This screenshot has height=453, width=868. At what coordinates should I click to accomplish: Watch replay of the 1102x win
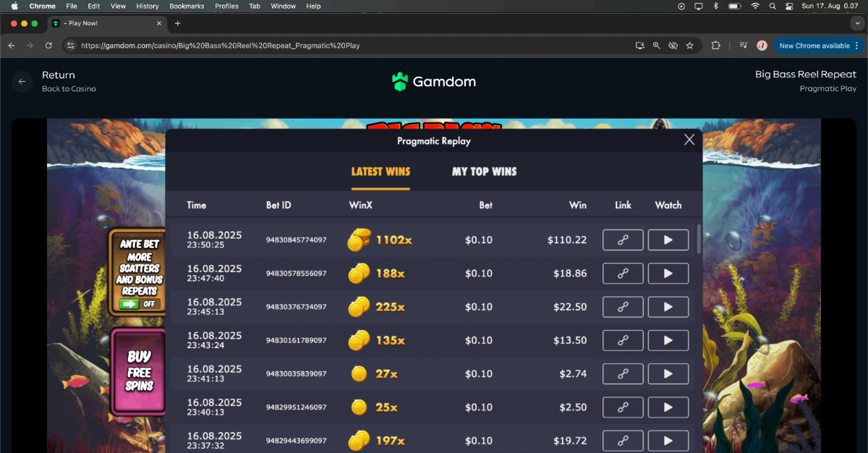tap(668, 240)
